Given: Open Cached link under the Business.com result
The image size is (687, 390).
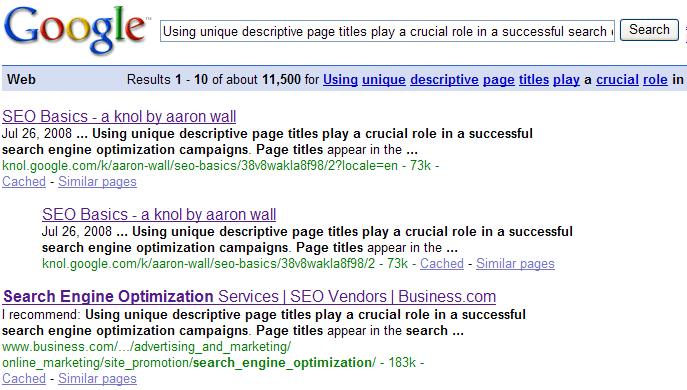Looking at the screenshot, I should (24, 378).
